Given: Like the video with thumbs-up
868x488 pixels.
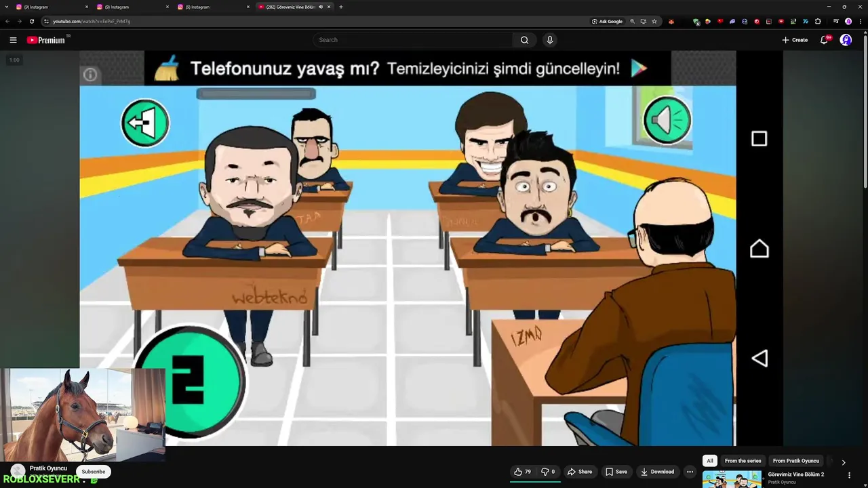Looking at the screenshot, I should [522, 472].
